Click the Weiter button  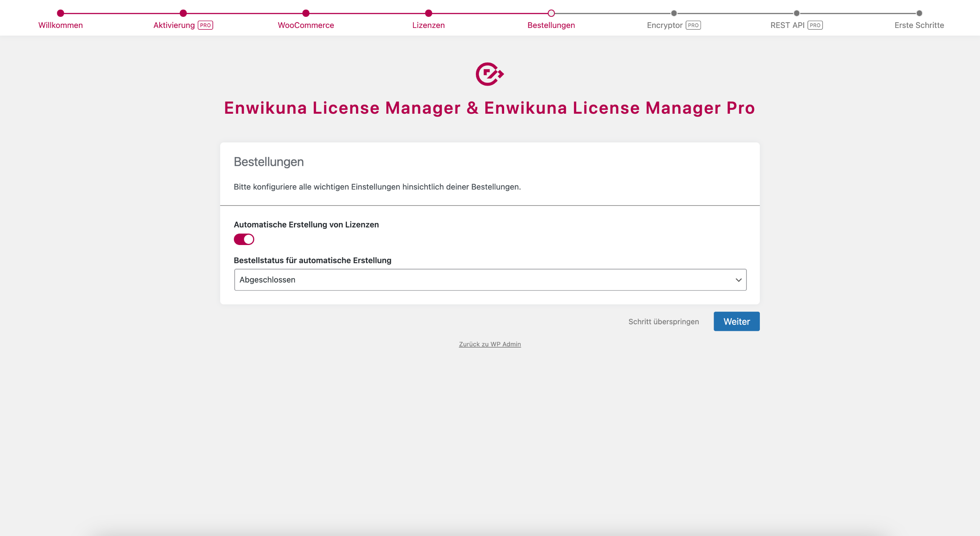tap(737, 322)
